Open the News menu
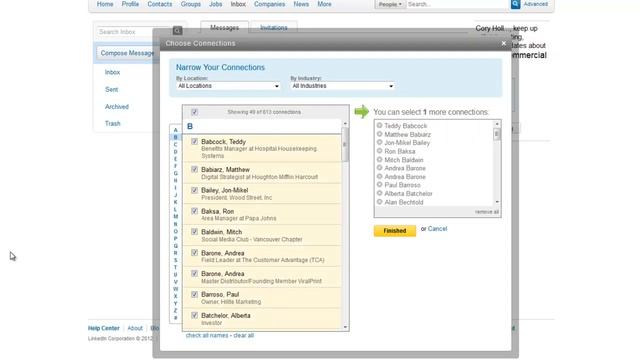 click(301, 4)
